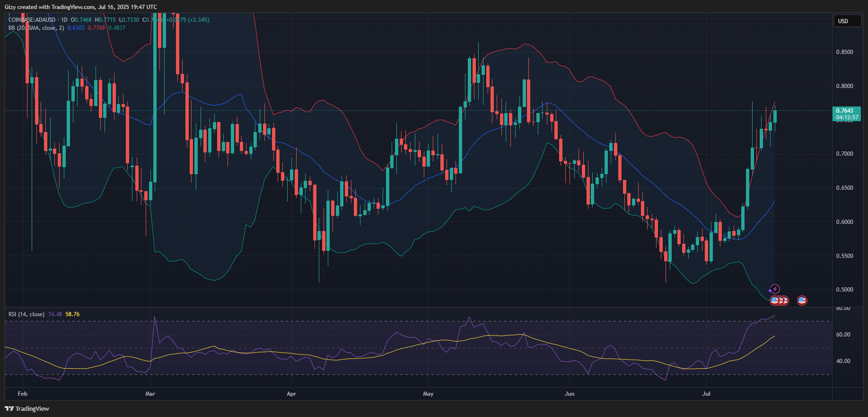
Task: Click the 60.00 RSI axis label
Action: click(x=843, y=335)
